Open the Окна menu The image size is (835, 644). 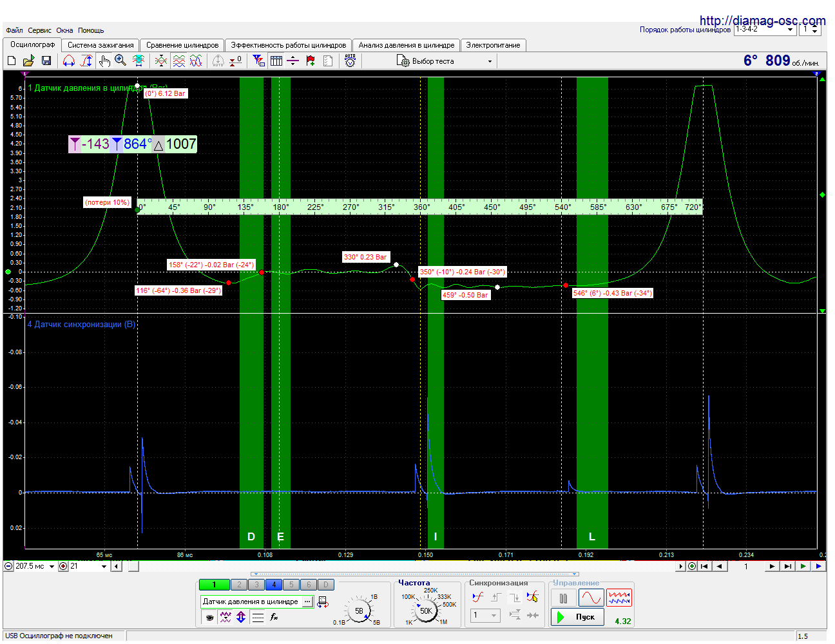coord(64,30)
